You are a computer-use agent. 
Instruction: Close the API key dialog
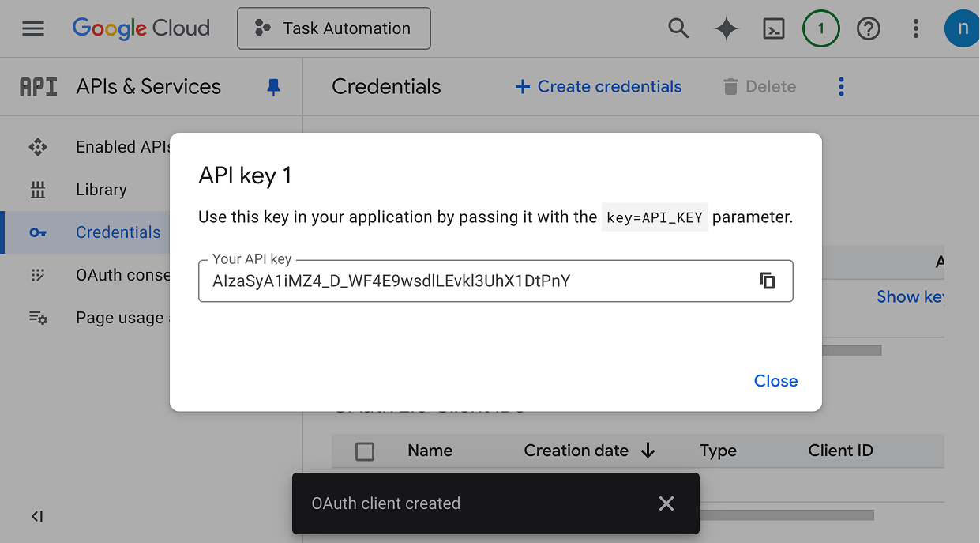click(775, 381)
